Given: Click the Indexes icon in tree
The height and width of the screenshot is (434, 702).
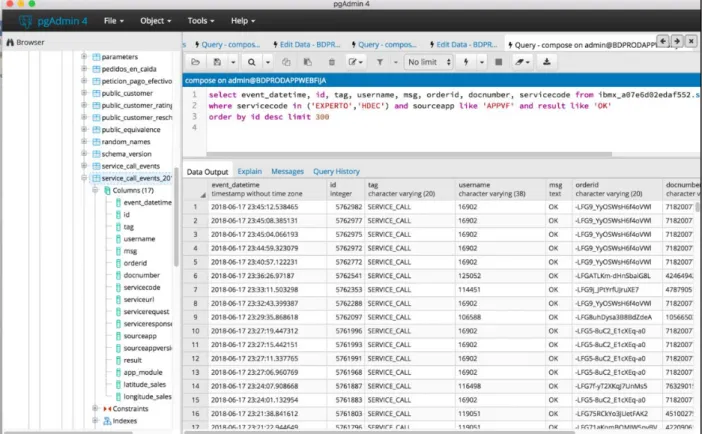Looking at the screenshot, I should click(107, 421).
